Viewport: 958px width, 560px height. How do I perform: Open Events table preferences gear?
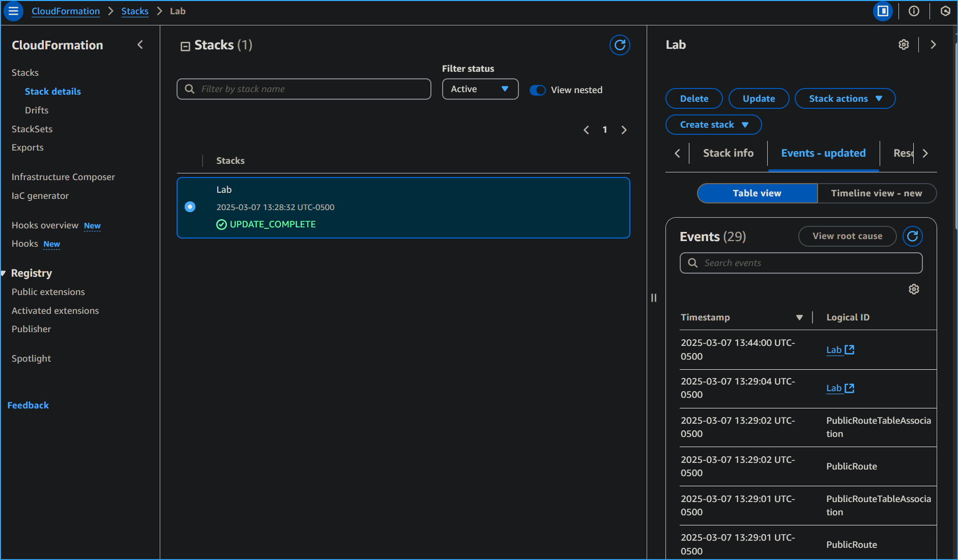pos(914,289)
